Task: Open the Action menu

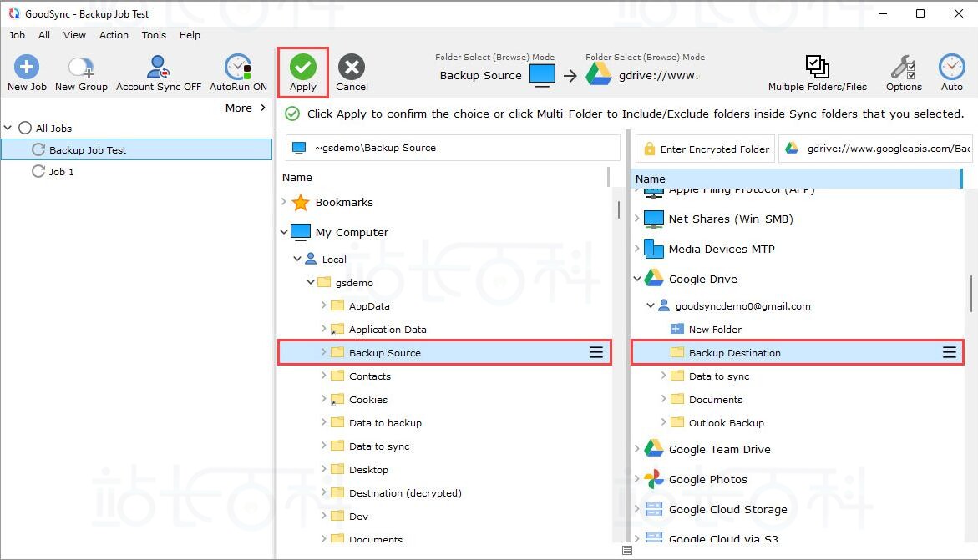Action: [x=114, y=35]
